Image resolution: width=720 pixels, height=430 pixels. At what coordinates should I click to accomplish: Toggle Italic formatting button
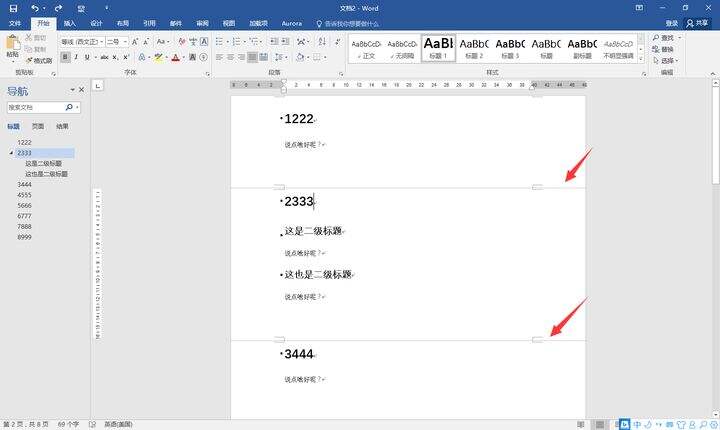pyautogui.click(x=76, y=57)
